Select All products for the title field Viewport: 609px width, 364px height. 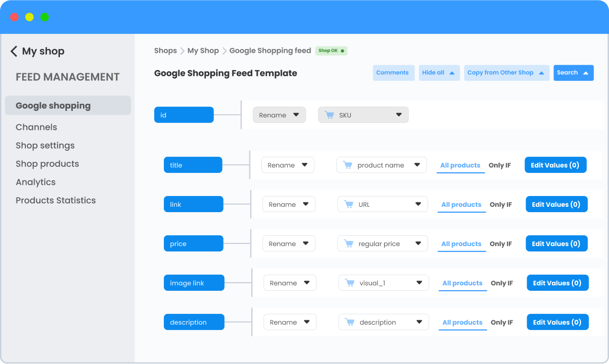pos(460,165)
